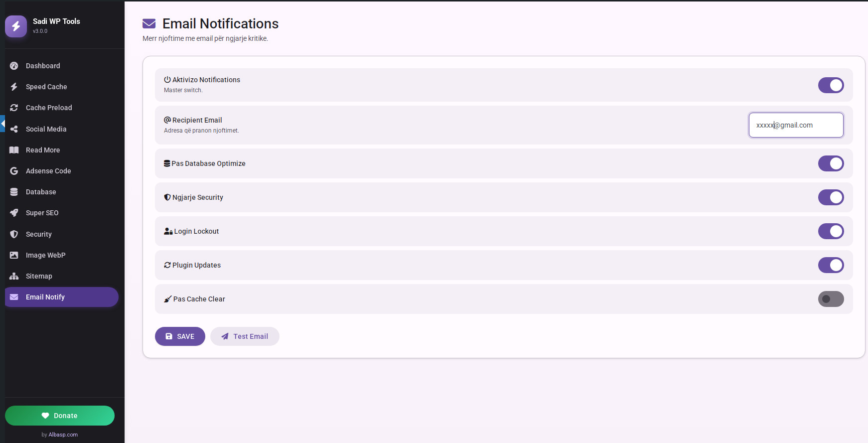Click the heart icon in Donate button
The height and width of the screenshot is (443, 868).
coord(45,416)
